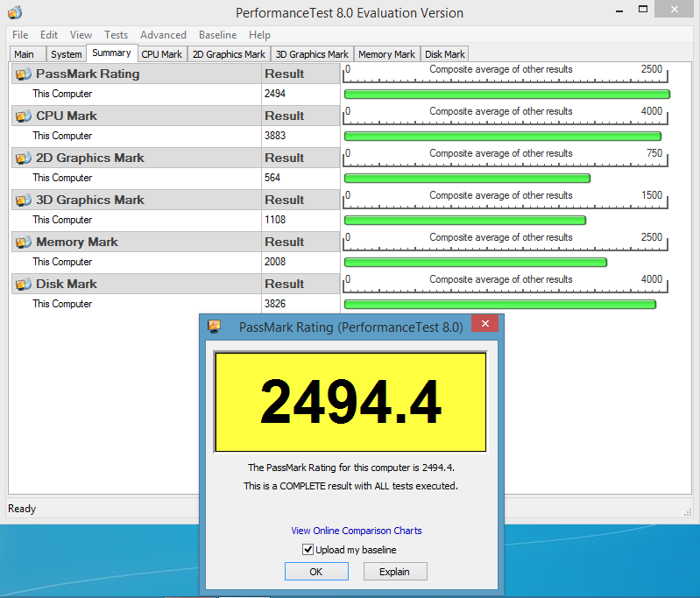Click the PerformanceTest app icon in the title bar
This screenshot has width=700, height=598.
click(x=15, y=12)
